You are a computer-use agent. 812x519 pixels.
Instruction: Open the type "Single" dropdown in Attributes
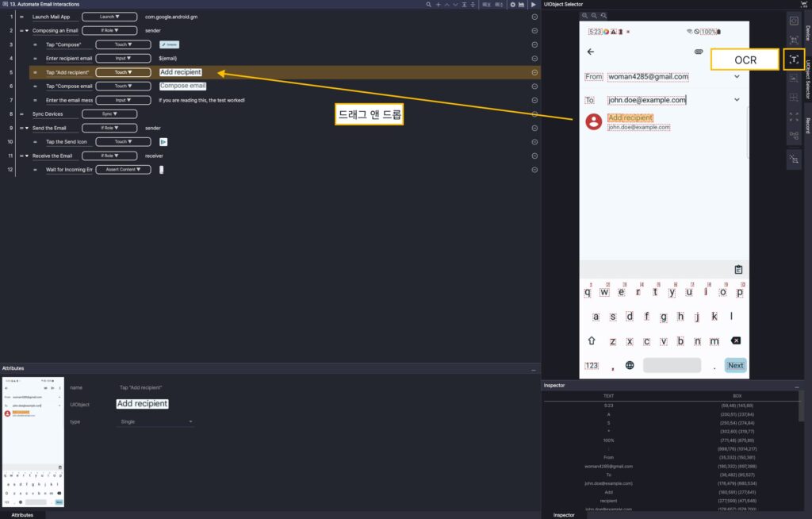155,422
